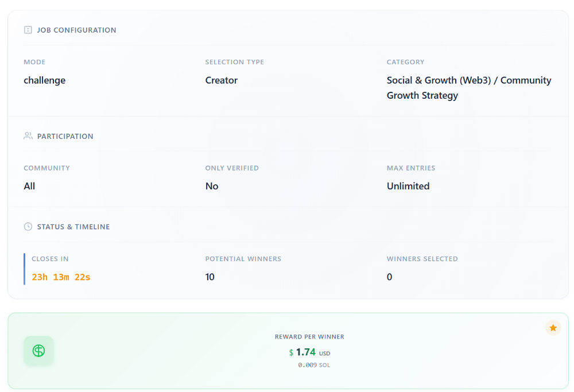The width and height of the screenshot is (574, 392).
Task: Click the Status & Timeline clock icon
Action: click(x=28, y=227)
